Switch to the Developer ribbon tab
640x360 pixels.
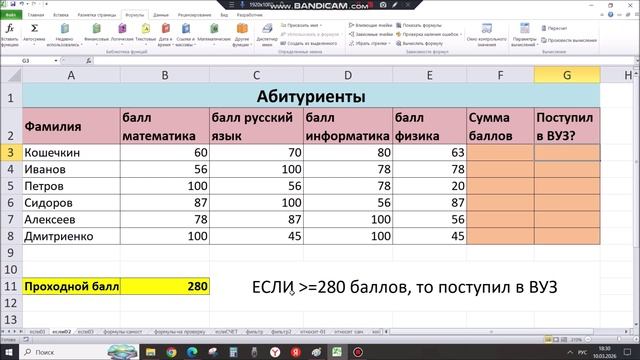[x=249, y=15]
